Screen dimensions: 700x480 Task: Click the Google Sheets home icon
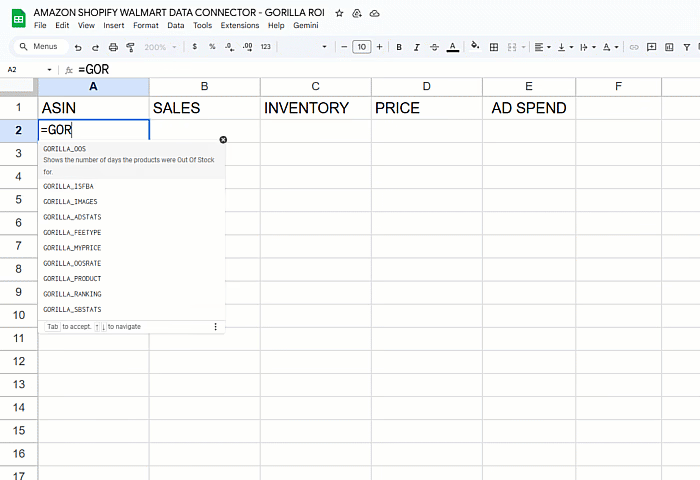18,19
